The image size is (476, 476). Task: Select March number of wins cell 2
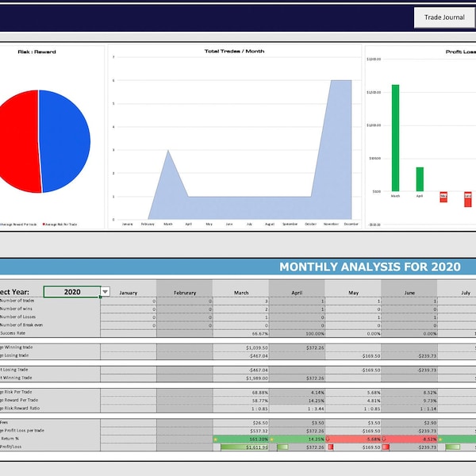(x=241, y=309)
